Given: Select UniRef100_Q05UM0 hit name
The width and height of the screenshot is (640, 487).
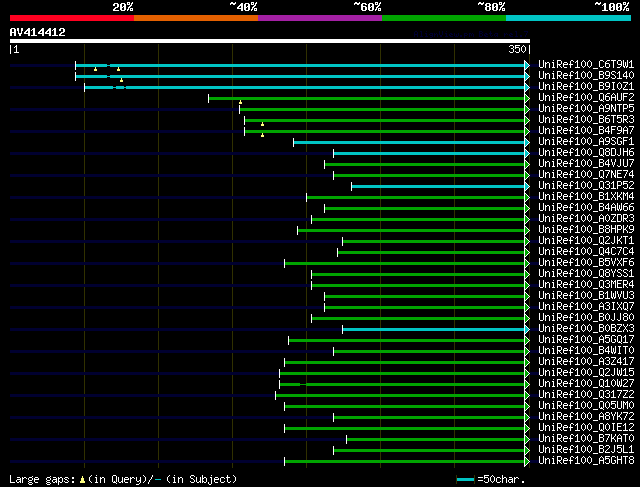Looking at the screenshot, I should tap(586, 406).
